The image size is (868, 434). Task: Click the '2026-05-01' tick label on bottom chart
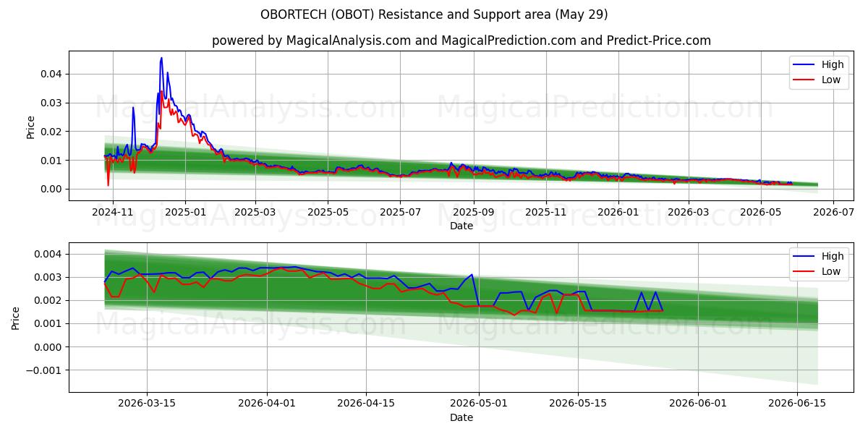click(x=479, y=404)
